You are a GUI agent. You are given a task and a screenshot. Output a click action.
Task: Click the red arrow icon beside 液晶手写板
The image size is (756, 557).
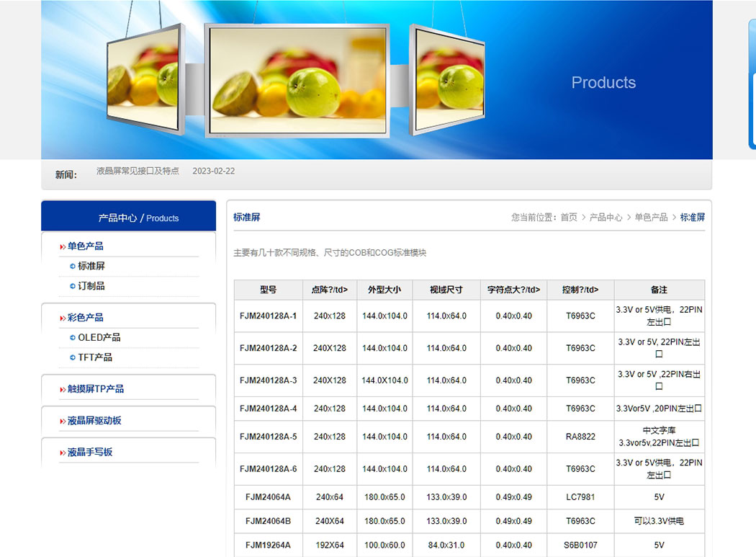pyautogui.click(x=63, y=453)
